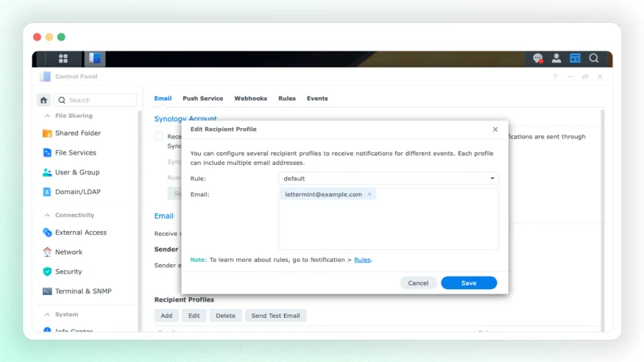This screenshot has width=644, height=362.
Task: Click the Shared Folder icon in sidebar
Action: click(47, 133)
